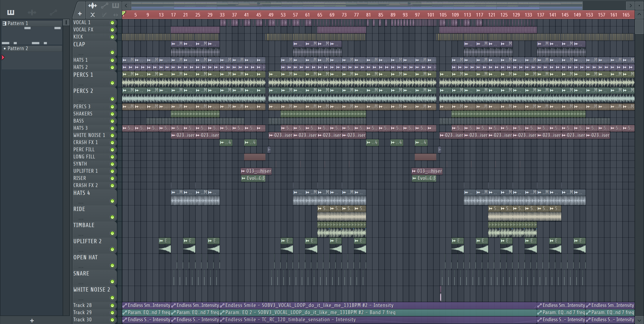
Task: Select the LONG FILL clip near bar 97
Action: tap(426, 157)
